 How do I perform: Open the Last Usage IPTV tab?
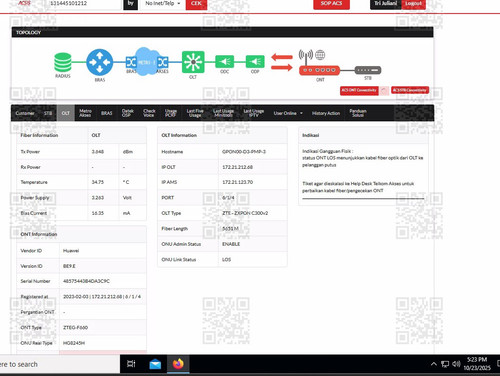254,113
